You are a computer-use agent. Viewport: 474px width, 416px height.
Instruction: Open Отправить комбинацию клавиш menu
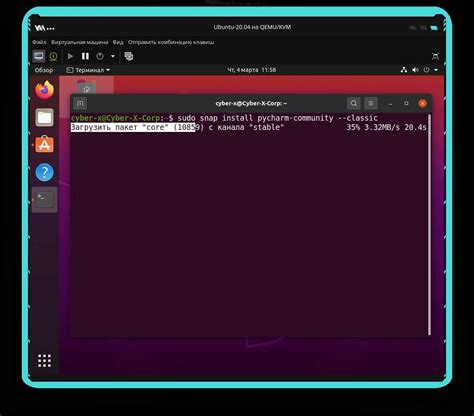pyautogui.click(x=171, y=42)
